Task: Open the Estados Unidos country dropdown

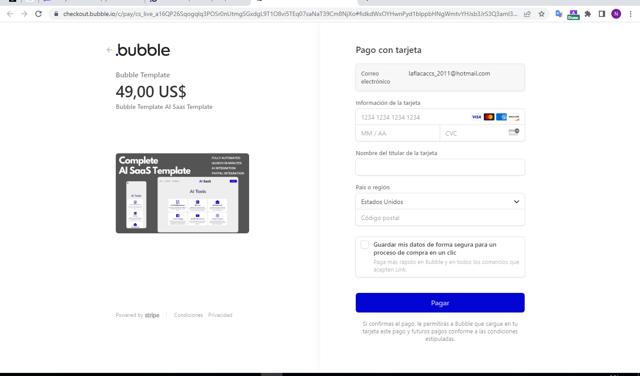Action: point(440,202)
